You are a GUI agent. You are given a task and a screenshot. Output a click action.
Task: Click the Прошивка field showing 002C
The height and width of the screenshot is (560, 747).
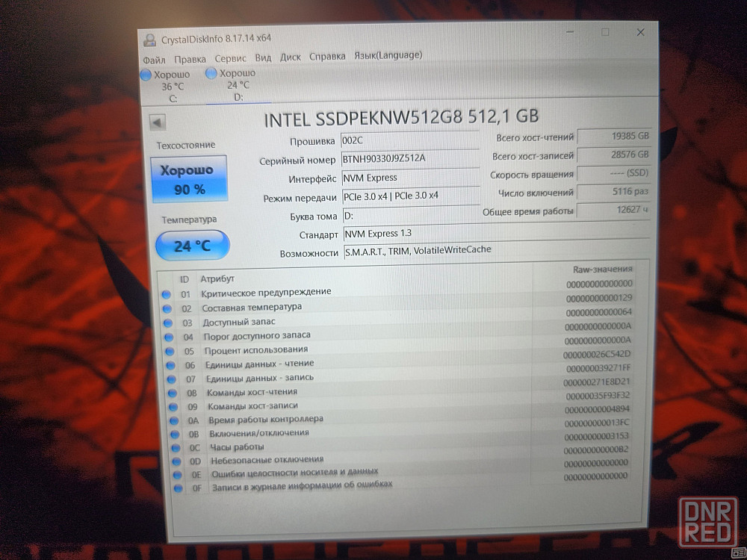pyautogui.click(x=409, y=140)
